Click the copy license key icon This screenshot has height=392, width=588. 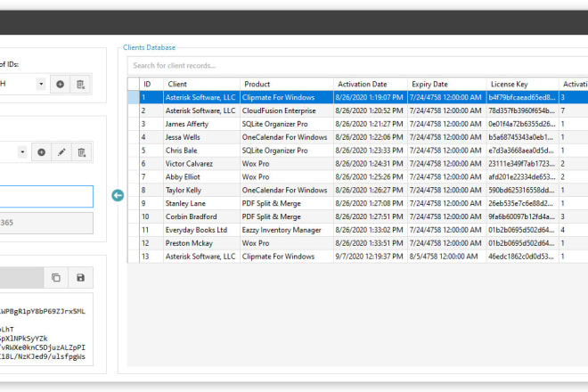pos(56,278)
